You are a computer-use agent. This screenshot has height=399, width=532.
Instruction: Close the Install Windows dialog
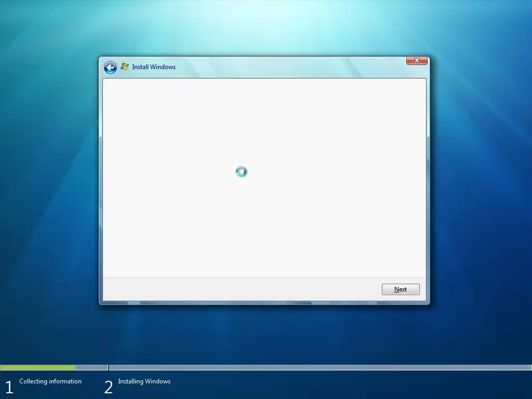click(417, 60)
